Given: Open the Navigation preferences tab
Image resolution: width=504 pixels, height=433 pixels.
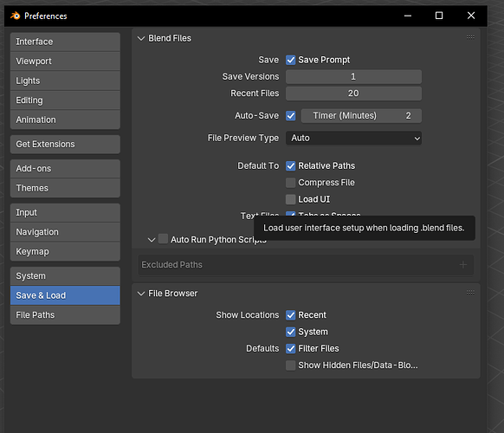Looking at the screenshot, I should point(65,232).
